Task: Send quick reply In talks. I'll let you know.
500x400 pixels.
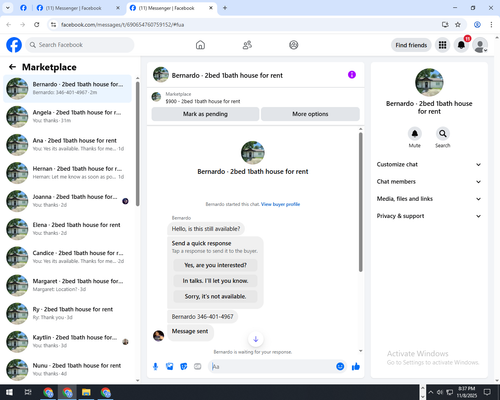Action: coord(215,281)
